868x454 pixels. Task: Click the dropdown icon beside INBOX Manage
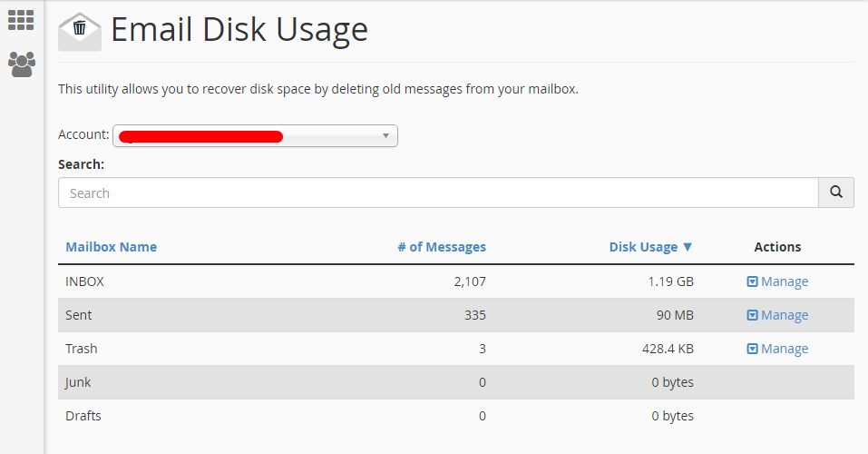[752, 281]
